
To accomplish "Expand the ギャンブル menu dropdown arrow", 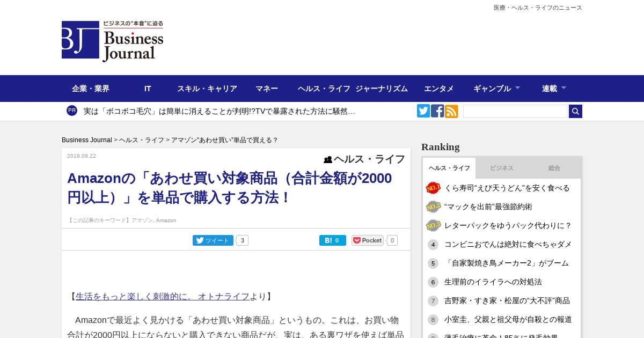I will (x=517, y=87).
